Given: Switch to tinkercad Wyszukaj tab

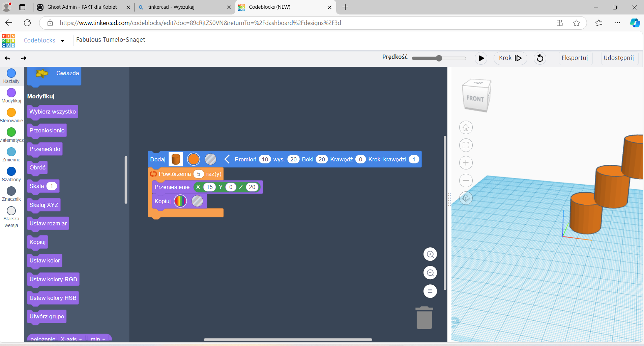Looking at the screenshot, I should coord(171,7).
